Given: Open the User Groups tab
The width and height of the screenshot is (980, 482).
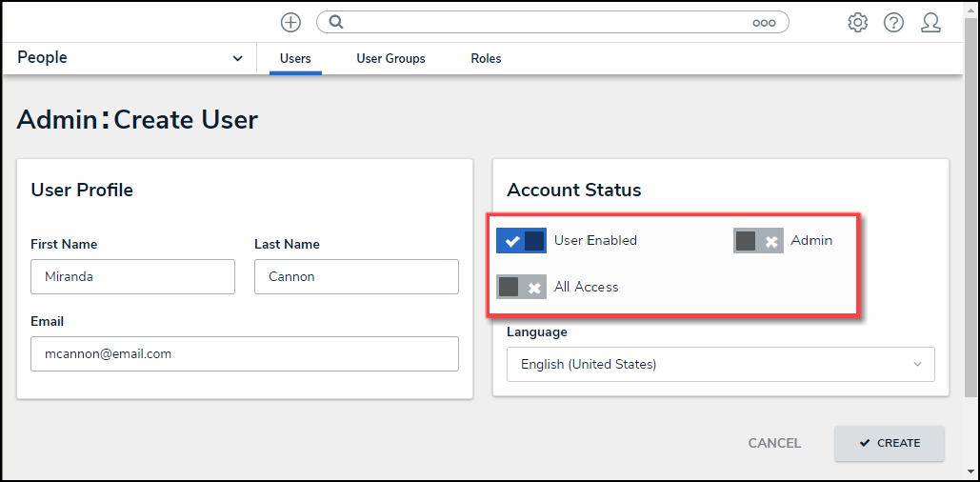Looking at the screenshot, I should (390, 58).
